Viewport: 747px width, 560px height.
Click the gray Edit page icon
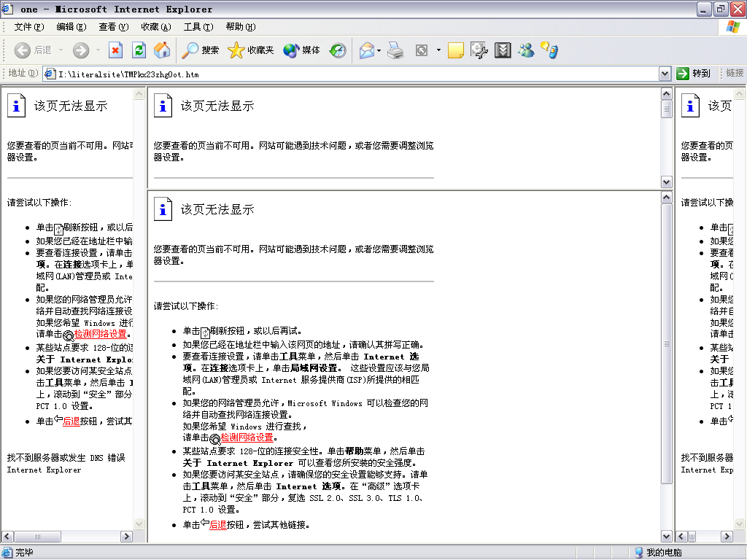(422, 50)
